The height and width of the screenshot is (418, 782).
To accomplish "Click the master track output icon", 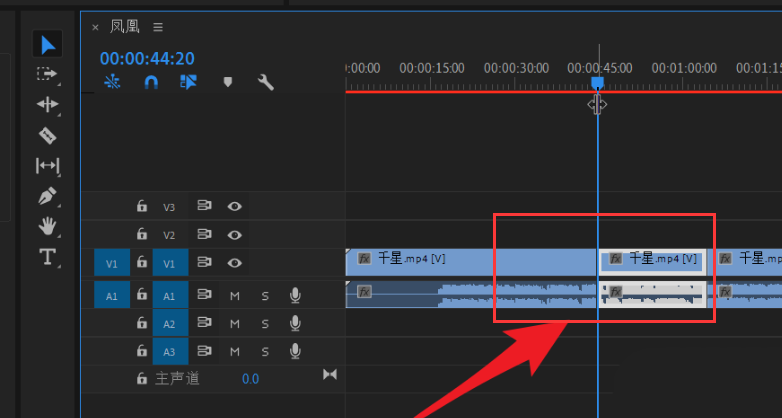I will [x=330, y=374].
